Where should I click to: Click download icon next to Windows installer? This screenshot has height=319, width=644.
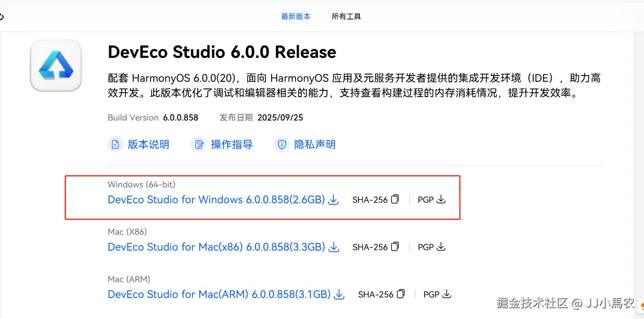[x=334, y=200]
